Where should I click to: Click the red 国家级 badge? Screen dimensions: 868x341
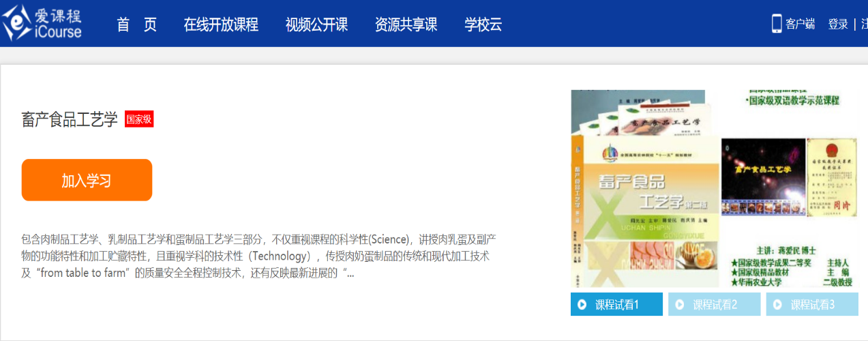pos(139,119)
